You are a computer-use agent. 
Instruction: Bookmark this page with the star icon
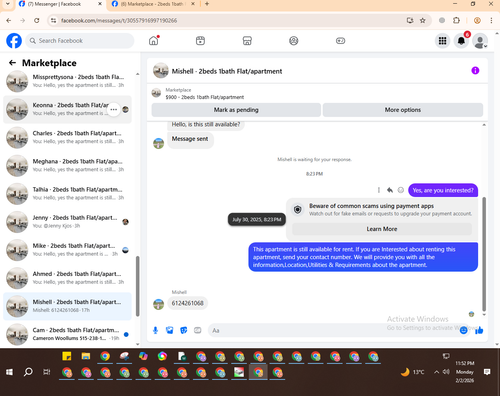point(423,21)
